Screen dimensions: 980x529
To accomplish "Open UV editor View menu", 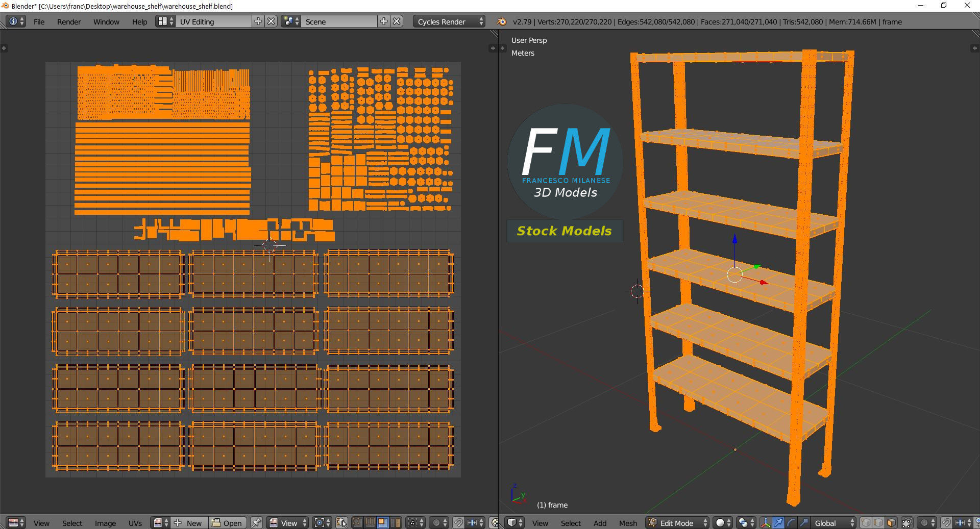I will 41,523.
